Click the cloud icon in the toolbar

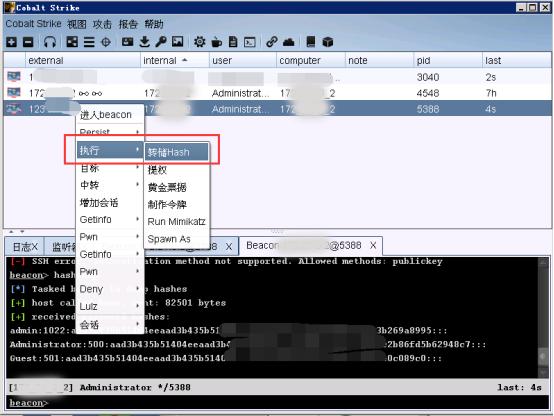(x=289, y=42)
